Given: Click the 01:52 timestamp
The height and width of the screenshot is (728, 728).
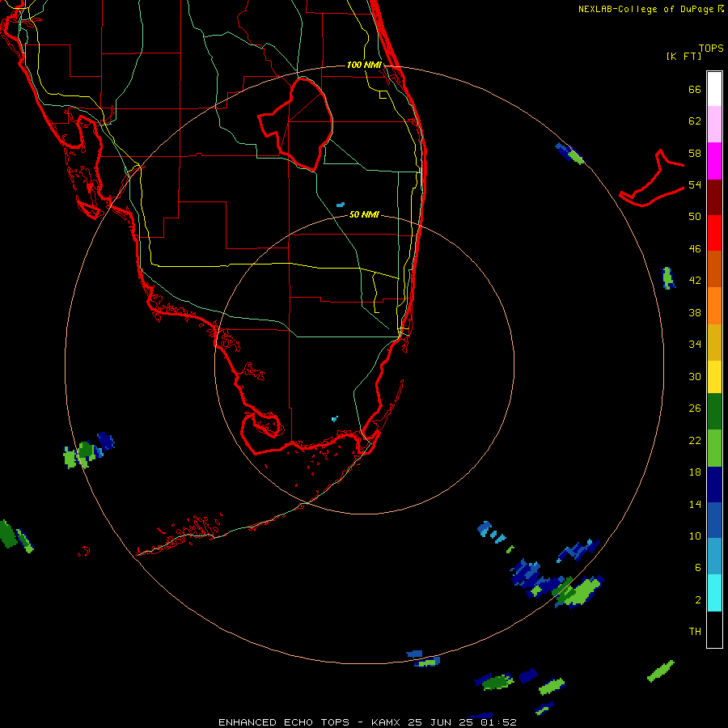Looking at the screenshot, I should pyautogui.click(x=497, y=722).
